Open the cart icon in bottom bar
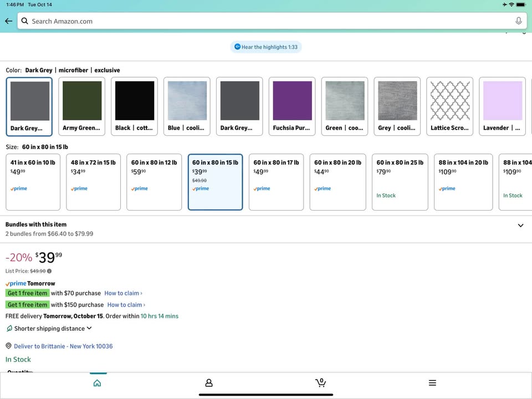Screen dimensions: 532x399 [x=320, y=382]
